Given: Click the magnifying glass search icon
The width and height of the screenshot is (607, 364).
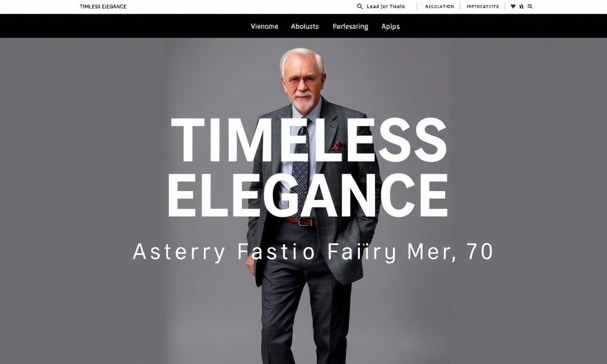Looking at the screenshot, I should pyautogui.click(x=360, y=7).
